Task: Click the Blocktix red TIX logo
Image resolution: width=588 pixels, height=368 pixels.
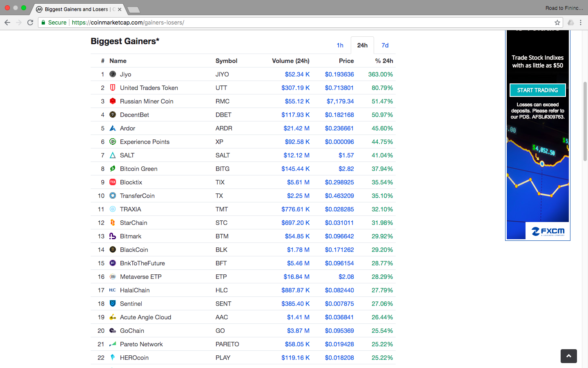Action: click(x=113, y=182)
